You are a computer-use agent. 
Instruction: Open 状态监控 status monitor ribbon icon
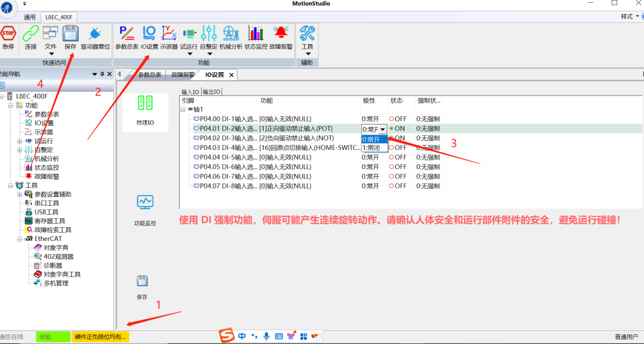pyautogui.click(x=255, y=34)
